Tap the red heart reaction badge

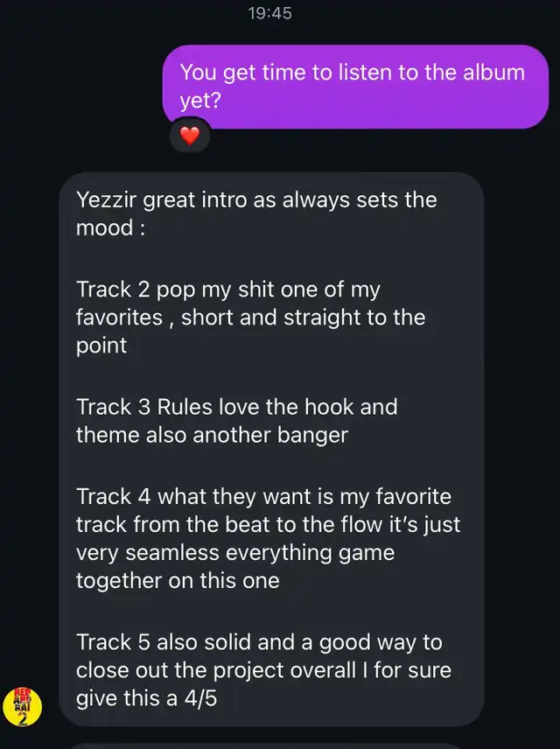pyautogui.click(x=190, y=136)
